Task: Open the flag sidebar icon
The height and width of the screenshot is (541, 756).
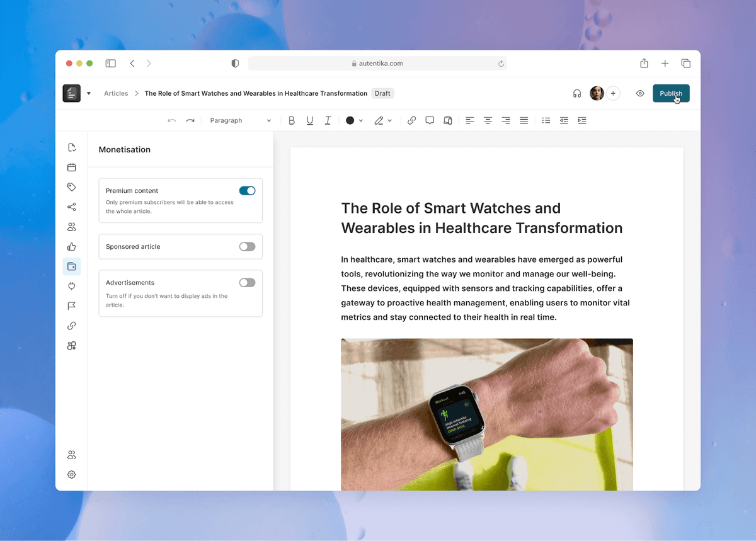Action: (72, 306)
